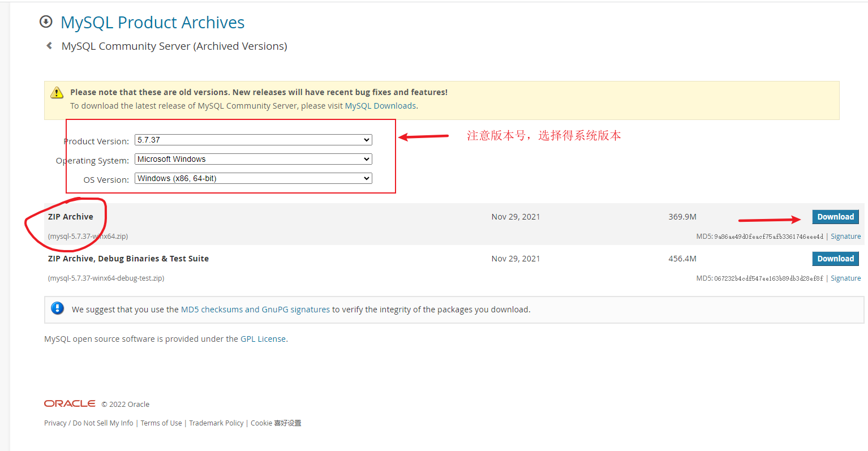868x451 pixels.
Task: Open the Trademark Policy footer link
Action: 216,423
